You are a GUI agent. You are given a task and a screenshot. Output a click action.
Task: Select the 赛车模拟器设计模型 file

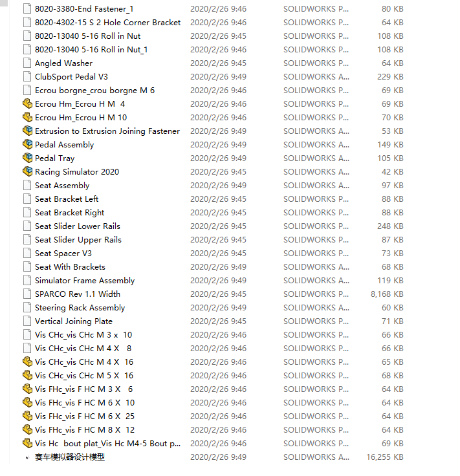point(70,457)
